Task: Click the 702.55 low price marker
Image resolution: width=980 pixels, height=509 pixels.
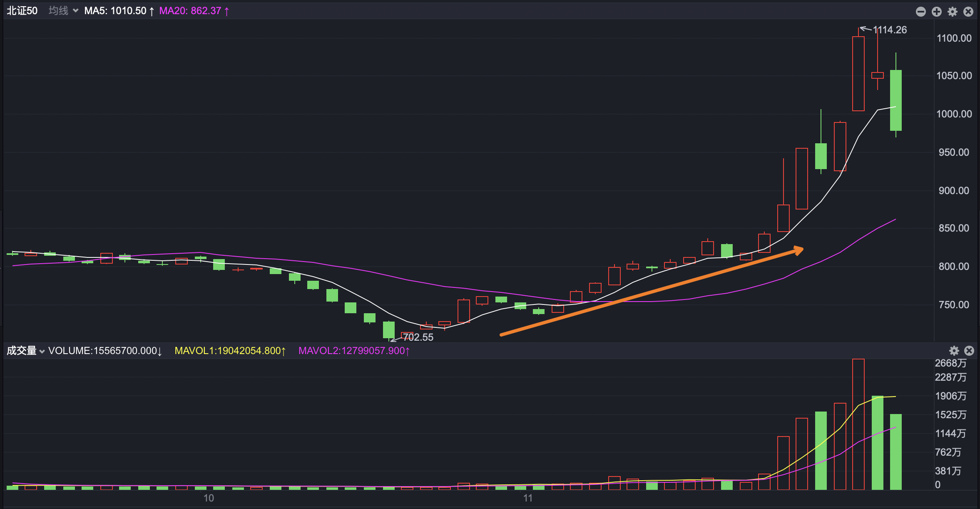Action: (x=418, y=337)
